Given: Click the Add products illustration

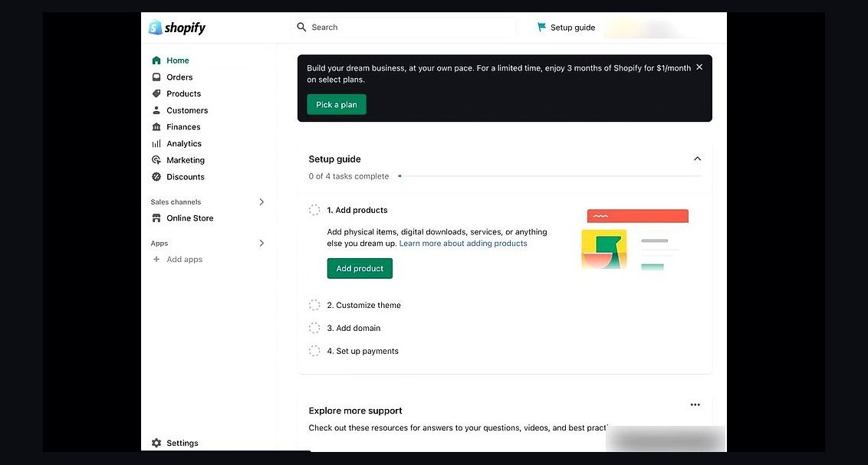Looking at the screenshot, I should (x=635, y=240).
